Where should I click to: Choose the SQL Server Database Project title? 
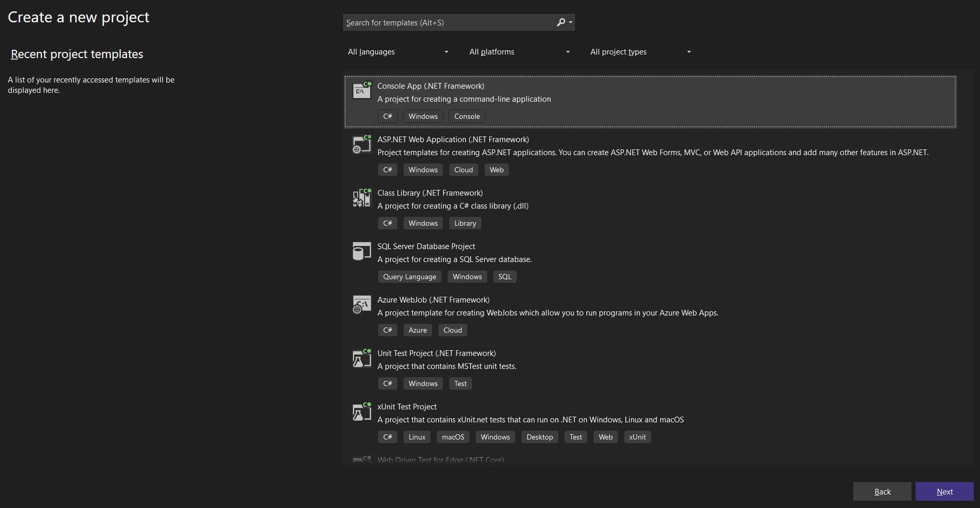click(426, 246)
